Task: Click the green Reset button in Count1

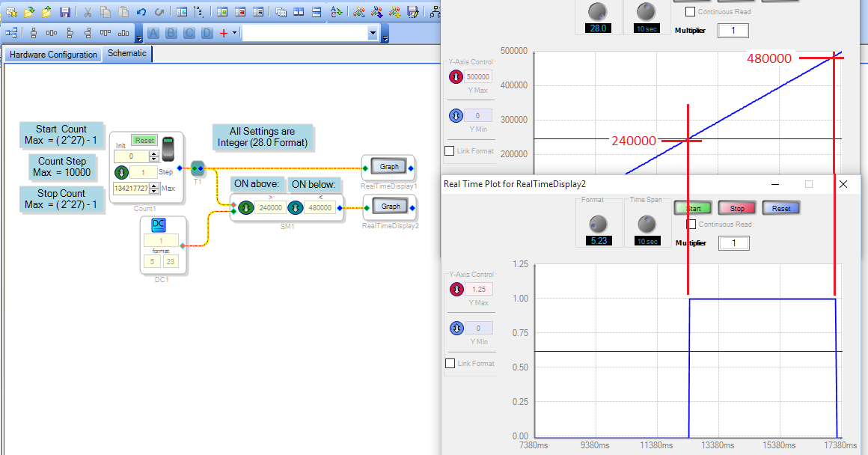Action: [144, 141]
